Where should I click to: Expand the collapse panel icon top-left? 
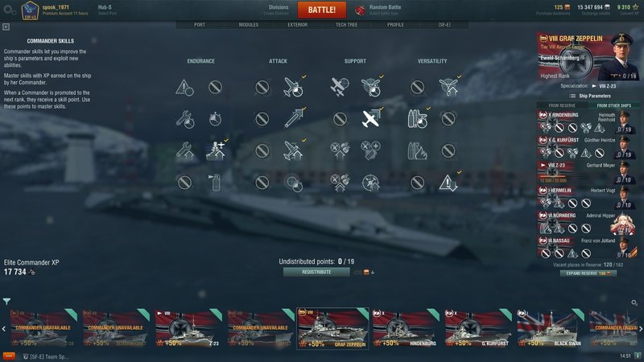[x=6, y=27]
